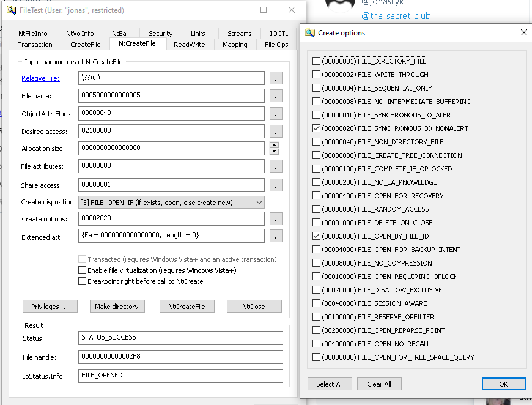Toggle FILE_NO_INTERMEDIATE_BUFFERING checkbox
This screenshot has width=532, height=405.
click(316, 101)
